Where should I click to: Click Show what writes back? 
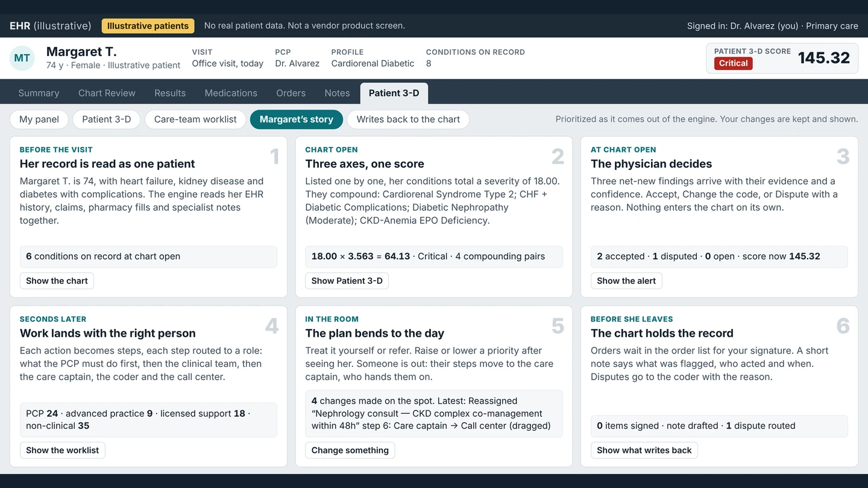(x=644, y=450)
